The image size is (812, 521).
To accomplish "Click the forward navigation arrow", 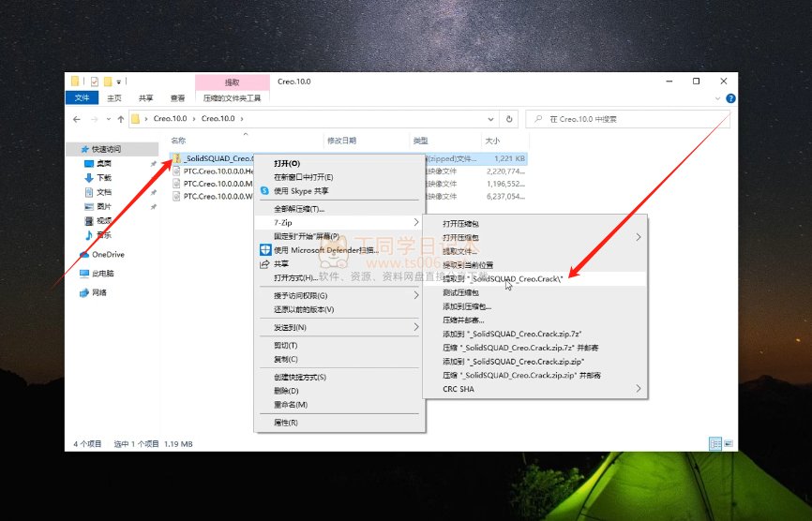I will pyautogui.click(x=95, y=119).
